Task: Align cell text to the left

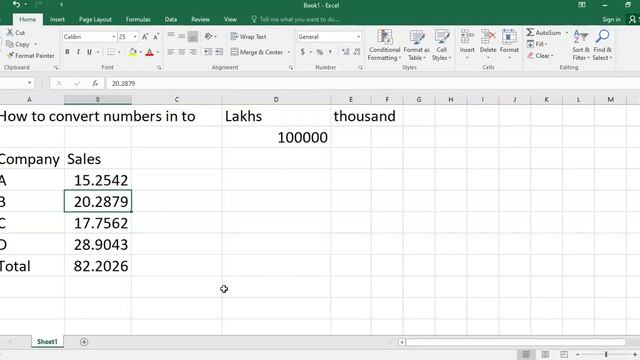Action: click(171, 52)
